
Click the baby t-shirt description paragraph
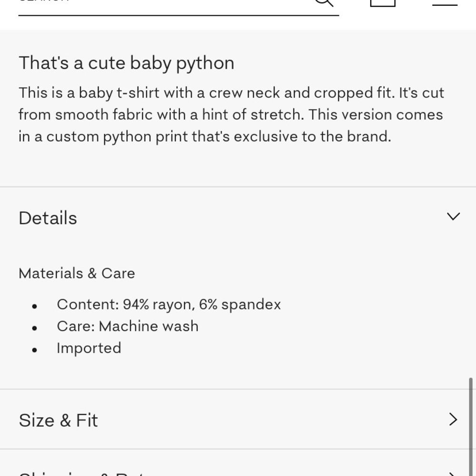(x=231, y=115)
